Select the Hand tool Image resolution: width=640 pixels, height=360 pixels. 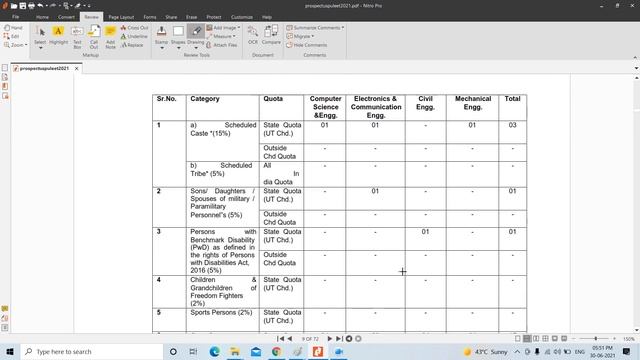(x=13, y=28)
